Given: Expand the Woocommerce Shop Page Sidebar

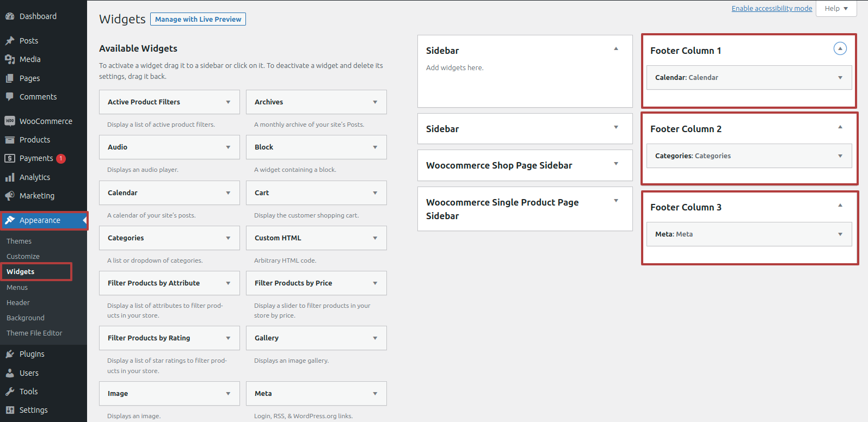Looking at the screenshot, I should coord(615,164).
